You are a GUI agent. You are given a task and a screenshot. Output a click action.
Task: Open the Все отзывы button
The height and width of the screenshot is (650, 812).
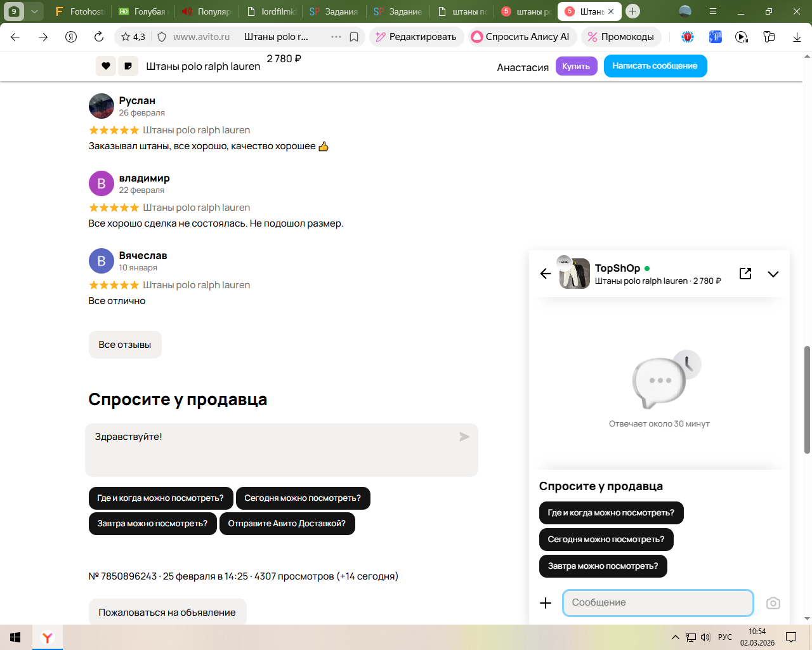click(x=125, y=345)
